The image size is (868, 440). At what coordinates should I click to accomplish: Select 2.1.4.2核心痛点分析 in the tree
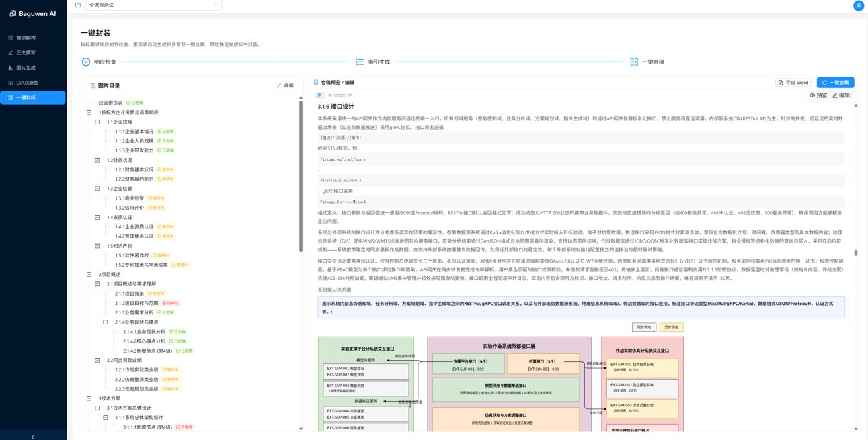(x=144, y=341)
